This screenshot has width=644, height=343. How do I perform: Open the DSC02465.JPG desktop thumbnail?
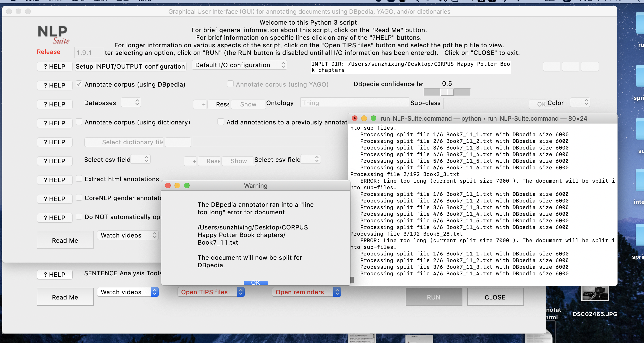(595, 294)
